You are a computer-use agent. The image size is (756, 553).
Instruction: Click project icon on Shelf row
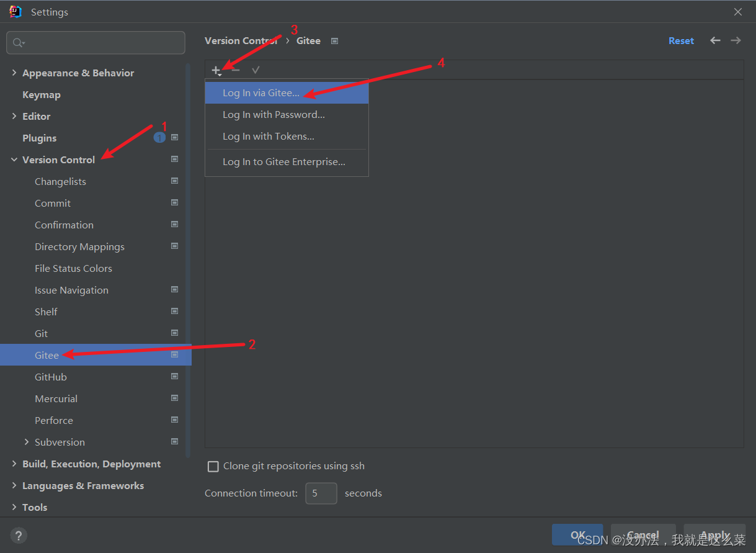(x=174, y=311)
